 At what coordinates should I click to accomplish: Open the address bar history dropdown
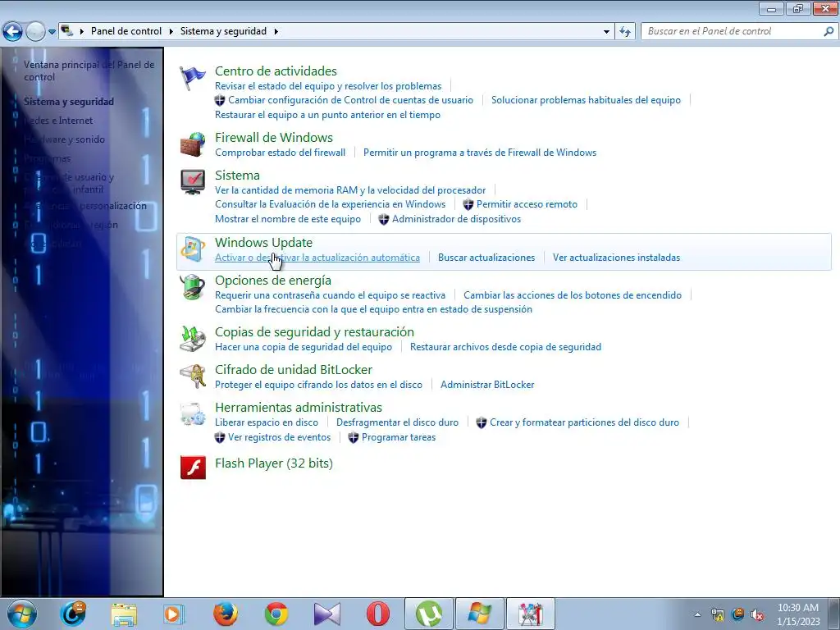[x=606, y=32]
